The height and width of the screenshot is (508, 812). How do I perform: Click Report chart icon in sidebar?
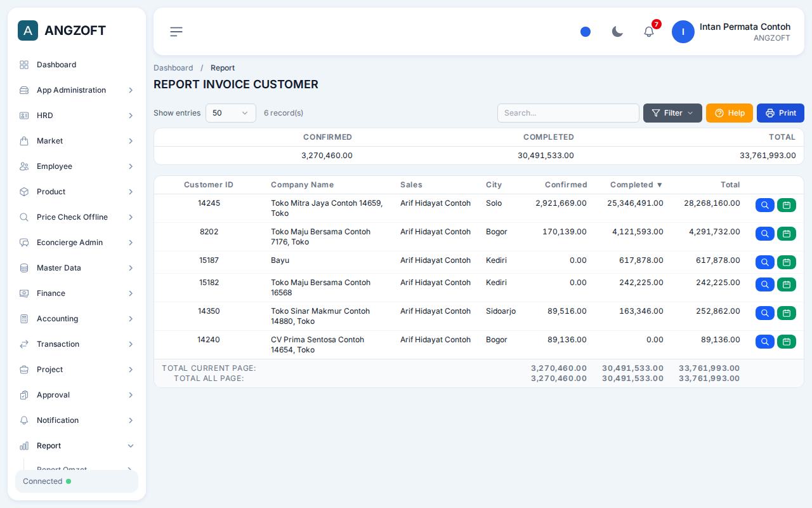pos(24,446)
